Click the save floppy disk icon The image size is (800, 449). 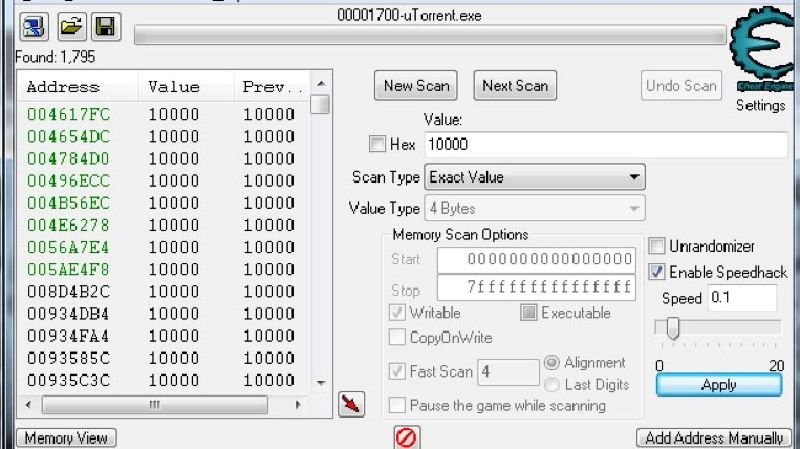pos(103,27)
